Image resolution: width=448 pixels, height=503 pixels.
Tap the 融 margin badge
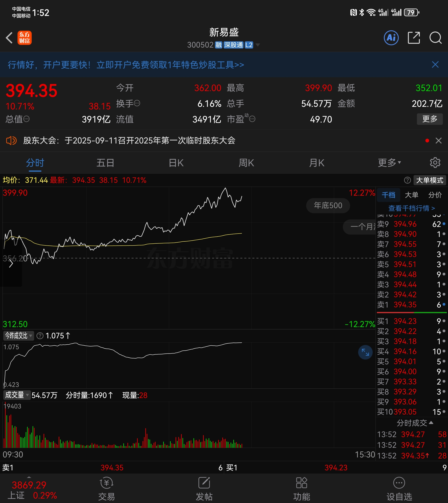click(x=219, y=45)
